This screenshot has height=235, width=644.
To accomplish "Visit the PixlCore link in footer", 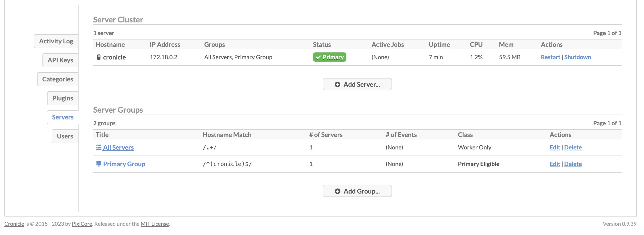I will tap(82, 224).
